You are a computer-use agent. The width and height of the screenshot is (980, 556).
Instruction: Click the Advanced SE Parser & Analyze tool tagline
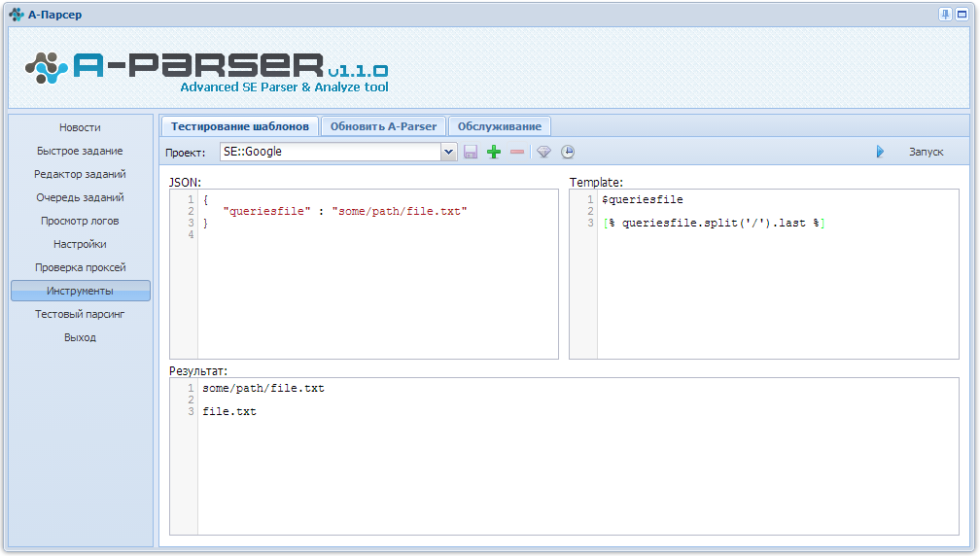pos(284,87)
